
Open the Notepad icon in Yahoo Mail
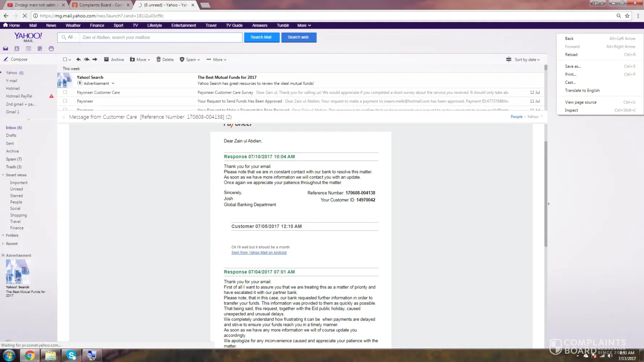pyautogui.click(x=40, y=49)
